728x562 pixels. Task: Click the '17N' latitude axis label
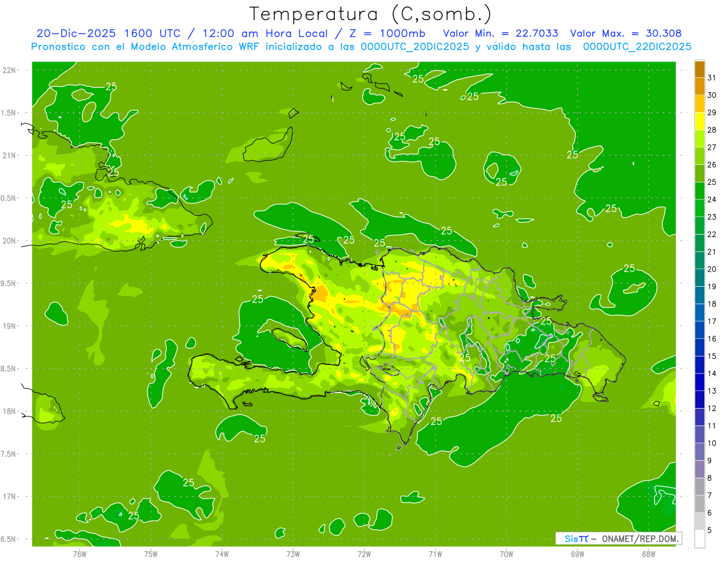(x=9, y=497)
